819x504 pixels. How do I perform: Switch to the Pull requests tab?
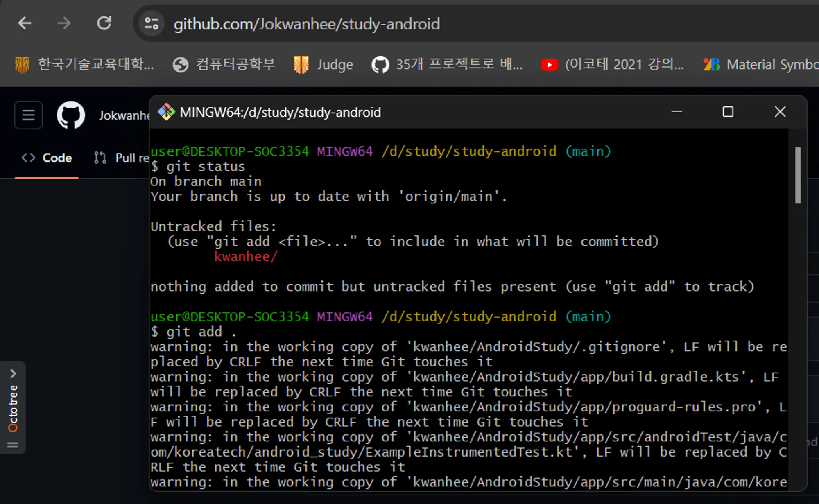pyautogui.click(x=121, y=158)
